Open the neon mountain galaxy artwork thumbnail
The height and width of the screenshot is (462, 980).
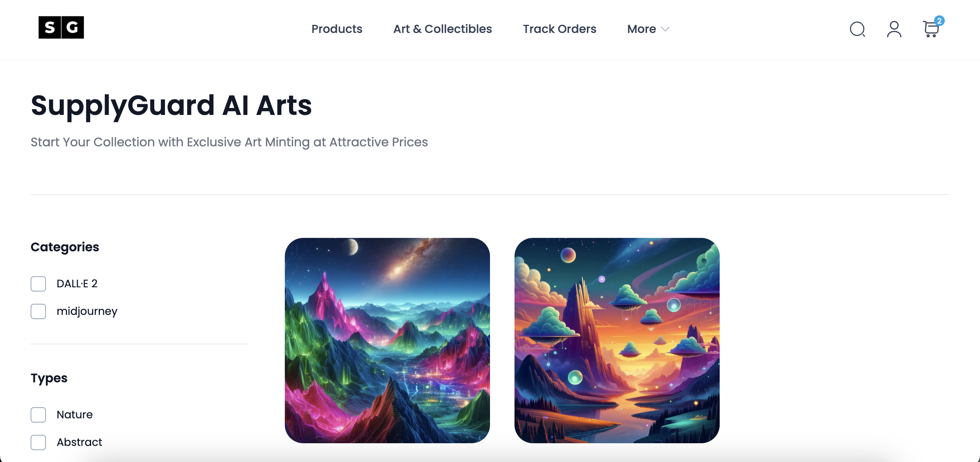[x=387, y=341]
